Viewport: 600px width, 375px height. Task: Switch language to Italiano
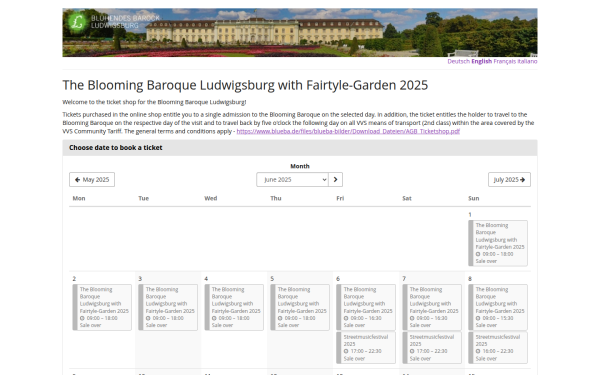point(527,61)
